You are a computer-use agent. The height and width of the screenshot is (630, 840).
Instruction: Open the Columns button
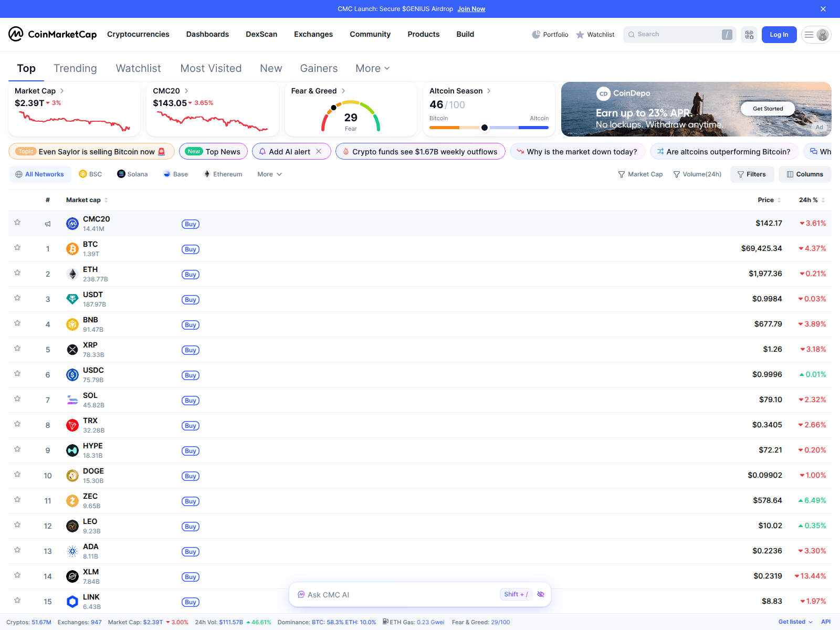pyautogui.click(x=805, y=174)
